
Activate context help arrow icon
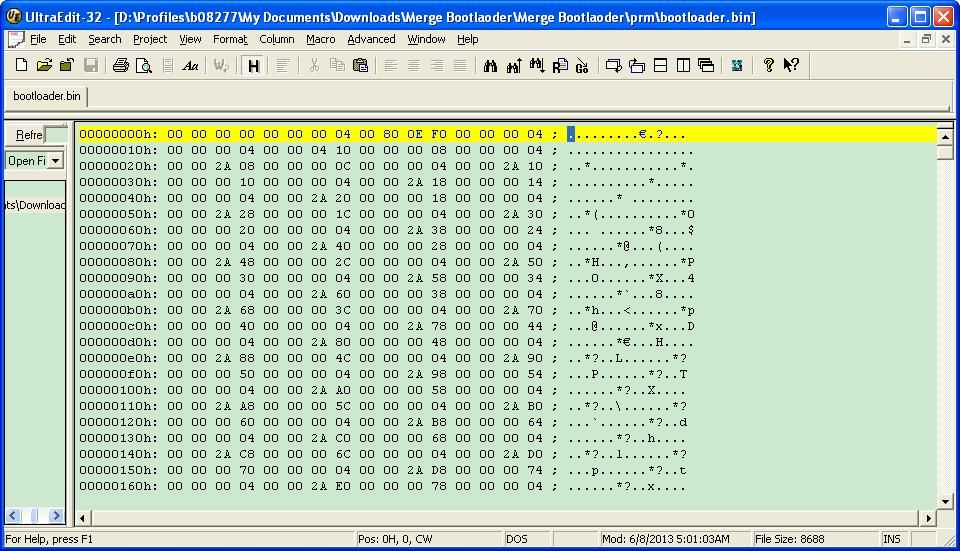pyautogui.click(x=791, y=65)
